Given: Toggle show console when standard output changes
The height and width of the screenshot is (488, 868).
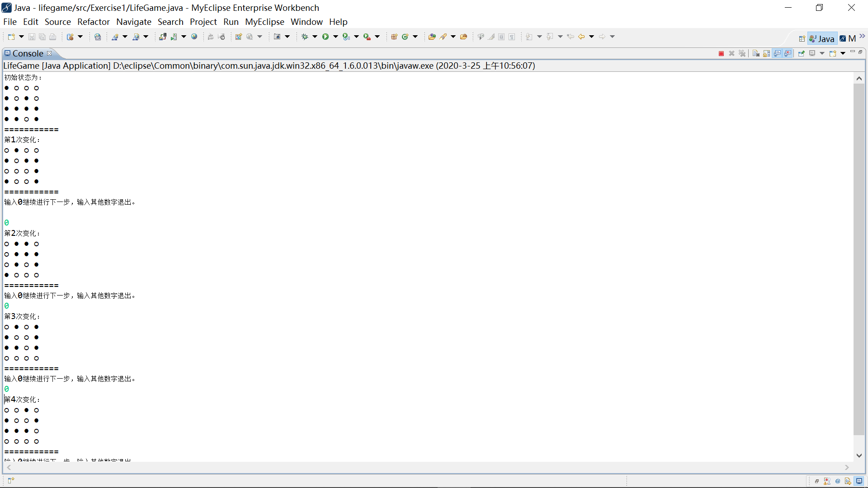Looking at the screenshot, I should [x=777, y=53].
